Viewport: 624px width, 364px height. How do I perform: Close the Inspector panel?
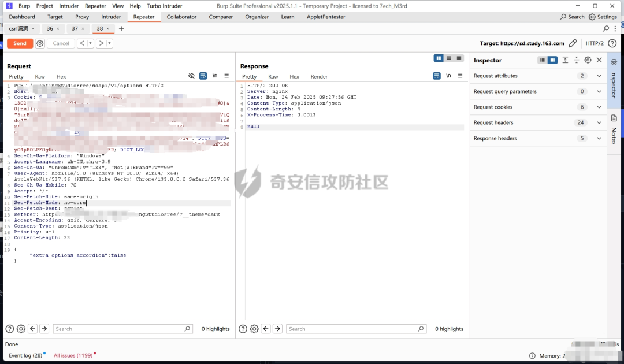[x=599, y=60]
